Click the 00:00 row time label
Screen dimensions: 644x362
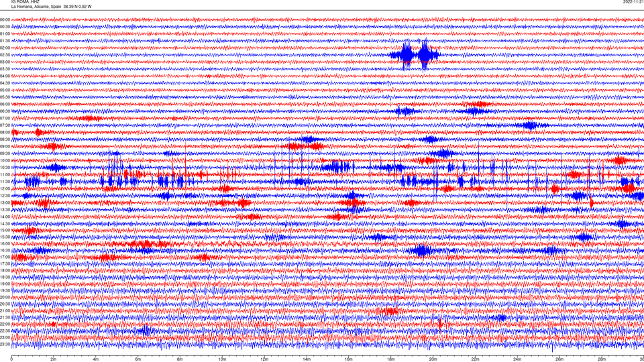click(5, 19)
